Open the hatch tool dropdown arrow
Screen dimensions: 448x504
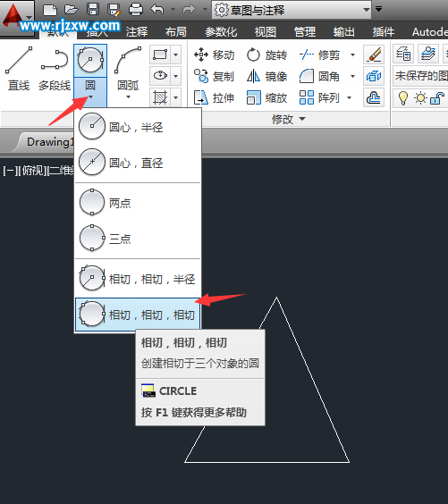[x=175, y=97]
